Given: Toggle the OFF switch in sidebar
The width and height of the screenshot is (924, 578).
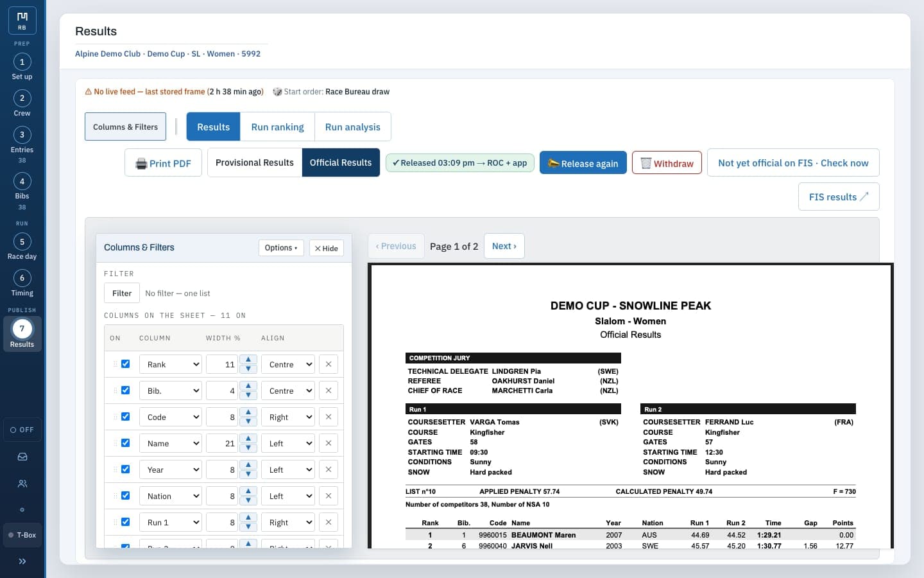Looking at the screenshot, I should coord(22,430).
